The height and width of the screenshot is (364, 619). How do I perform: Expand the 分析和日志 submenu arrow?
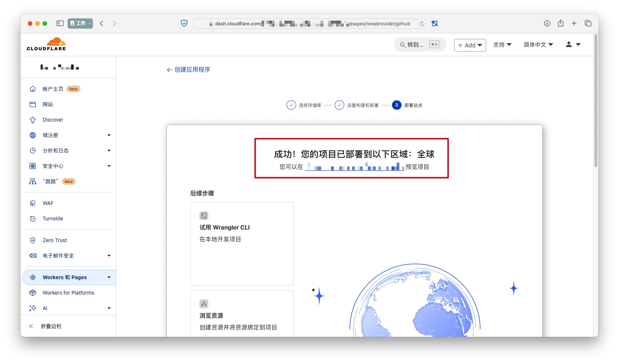pyautogui.click(x=109, y=151)
